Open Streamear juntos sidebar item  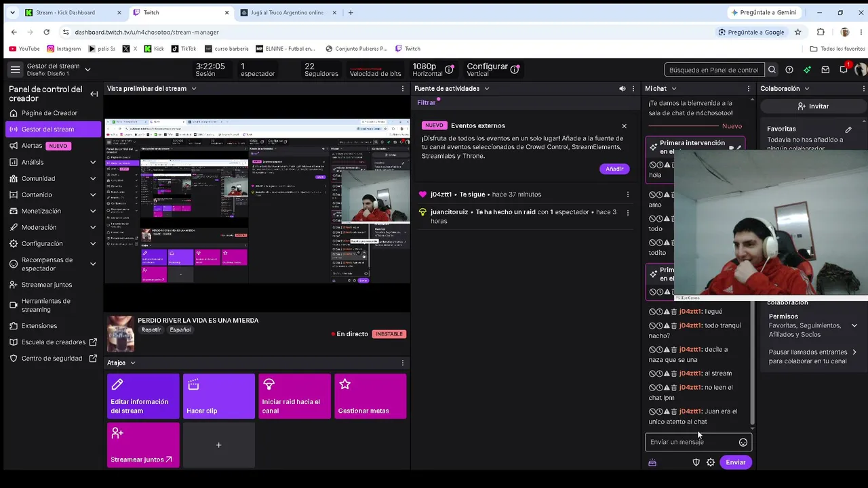[x=53, y=285]
